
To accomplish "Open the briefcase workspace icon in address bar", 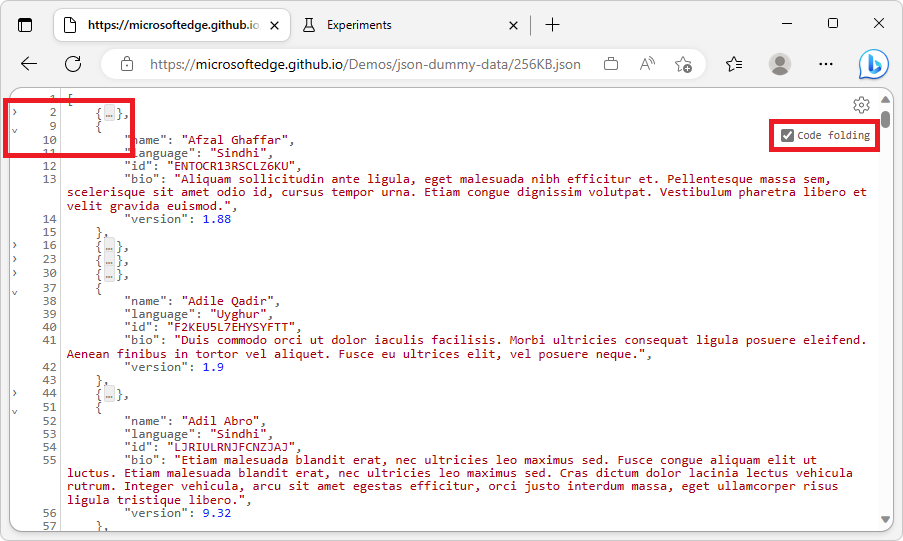I will pyautogui.click(x=611, y=64).
